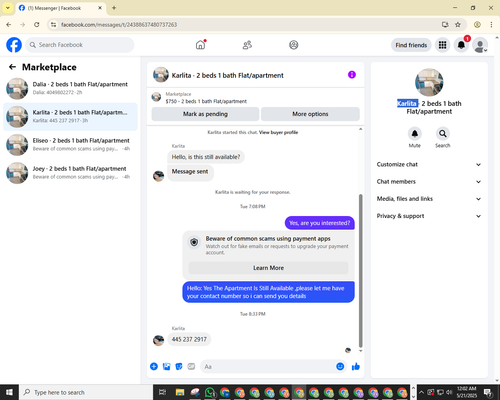Click the '445 237 2917' message bubble
500x400 pixels.
(189, 339)
